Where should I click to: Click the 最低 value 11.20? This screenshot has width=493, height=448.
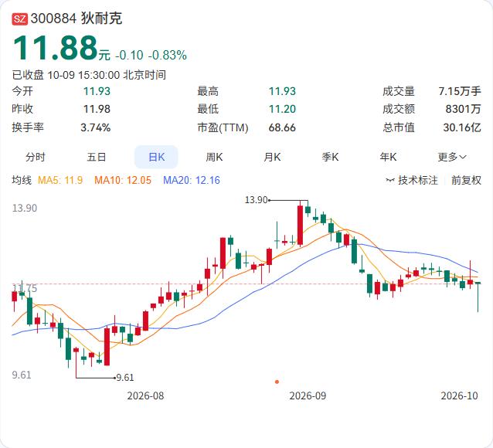[x=282, y=109]
